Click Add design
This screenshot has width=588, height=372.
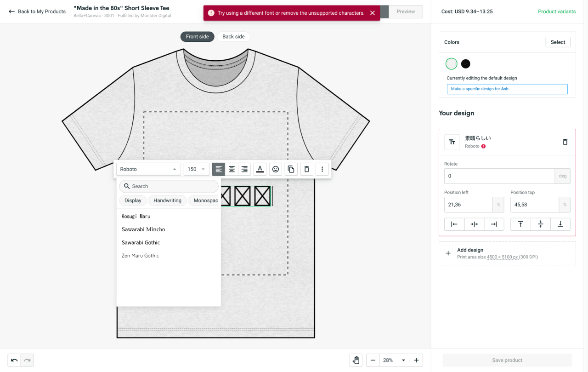tap(507, 253)
